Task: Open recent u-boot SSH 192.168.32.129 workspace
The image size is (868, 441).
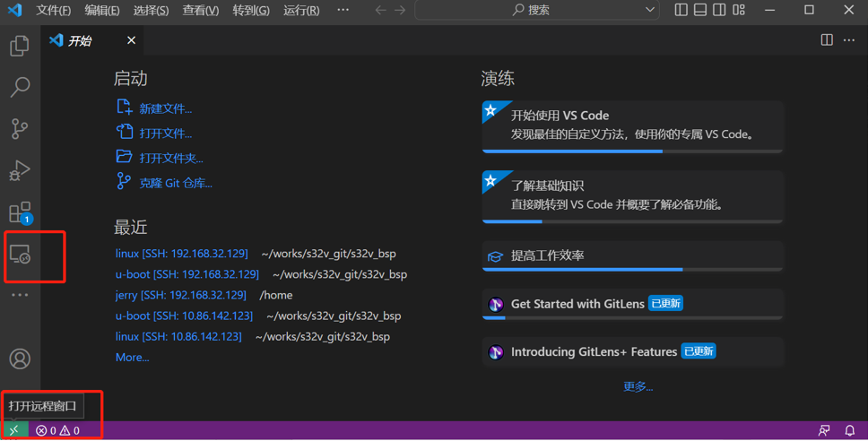Action: [x=187, y=274]
